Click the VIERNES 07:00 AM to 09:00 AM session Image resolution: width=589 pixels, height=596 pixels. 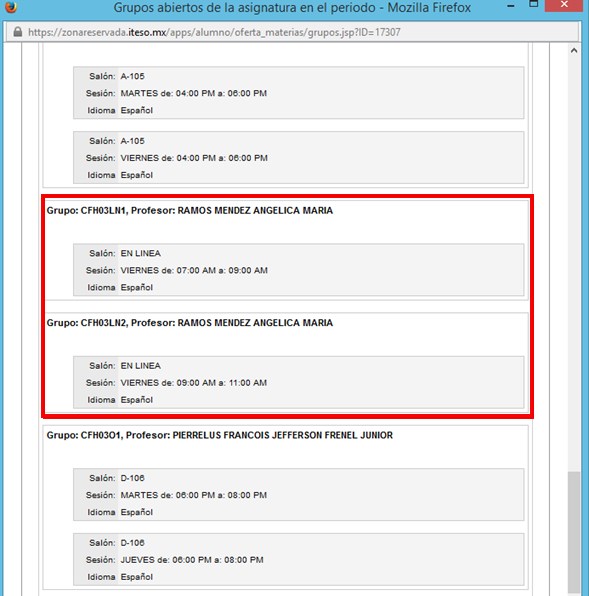[x=194, y=270]
